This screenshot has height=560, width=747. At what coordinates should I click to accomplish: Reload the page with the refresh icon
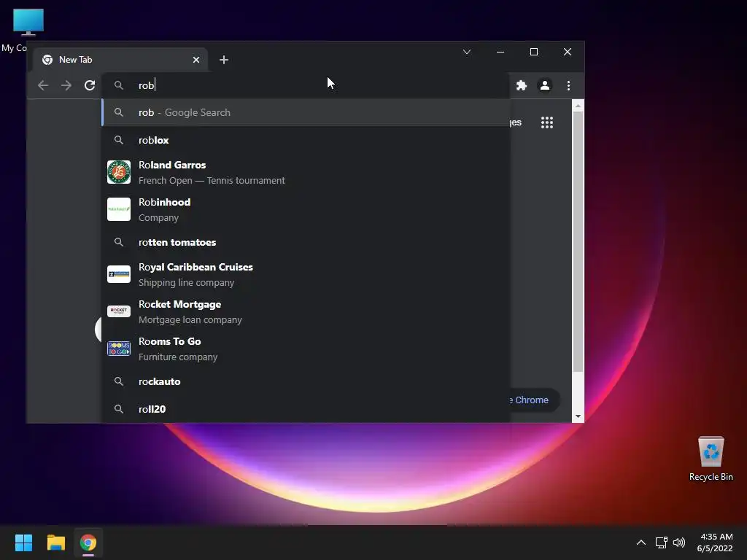pyautogui.click(x=90, y=85)
